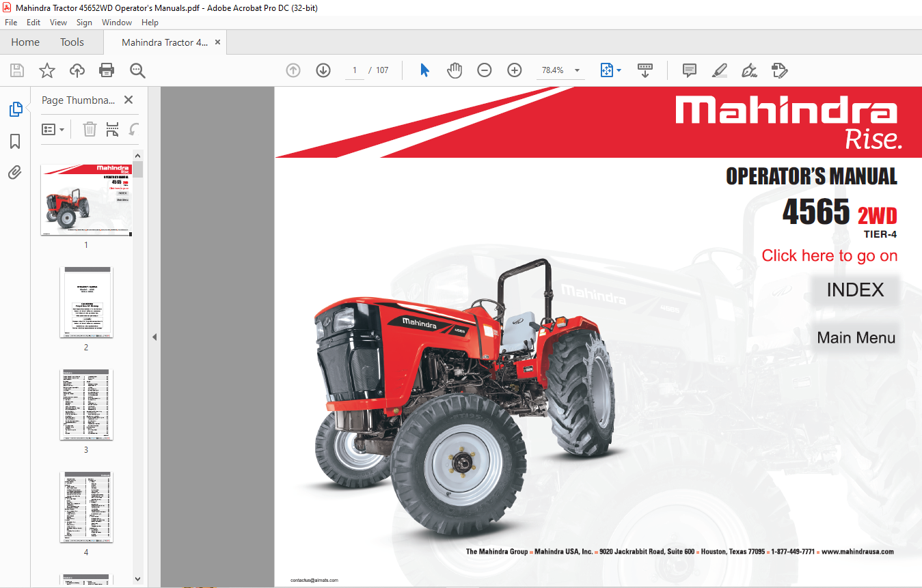Click the 'Click here to go on' link

tap(830, 255)
